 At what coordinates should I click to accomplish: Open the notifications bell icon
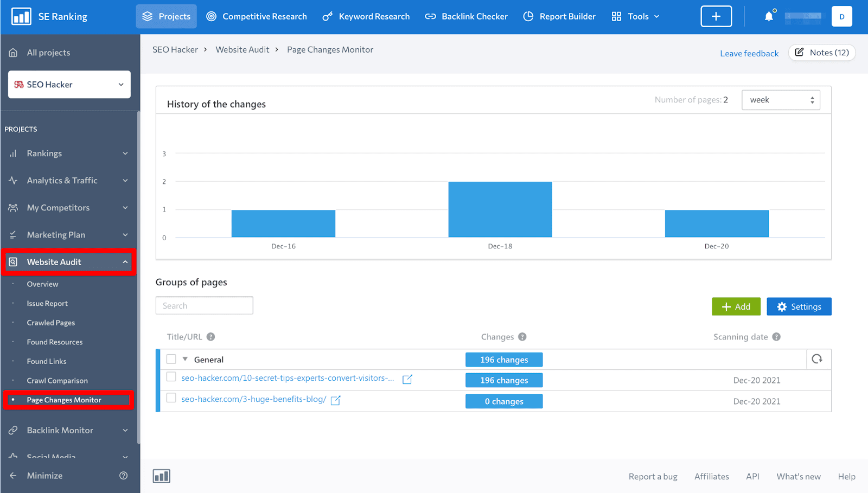pyautogui.click(x=769, y=16)
